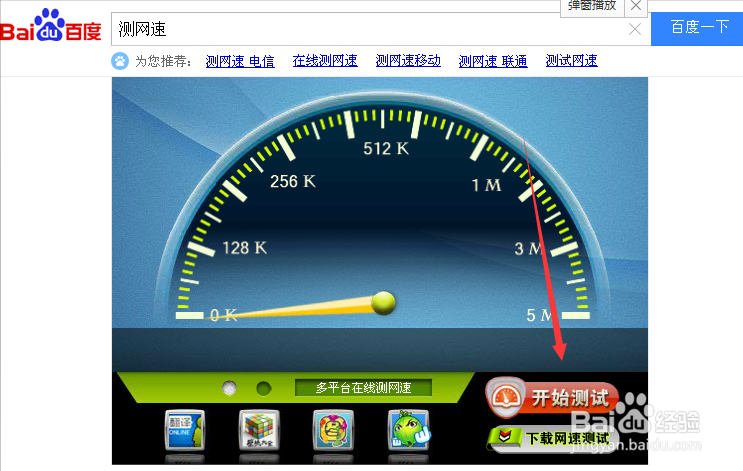The height and width of the screenshot is (471, 743).
Task: Click the paw icon beside 为您推荐
Action: (x=120, y=61)
